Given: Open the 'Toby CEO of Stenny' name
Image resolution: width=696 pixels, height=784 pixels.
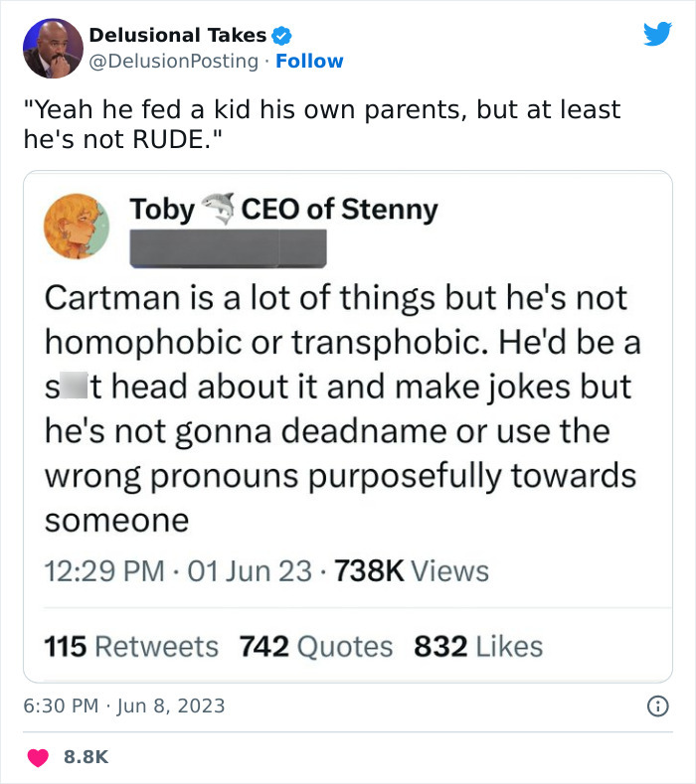Looking at the screenshot, I should [x=283, y=210].
